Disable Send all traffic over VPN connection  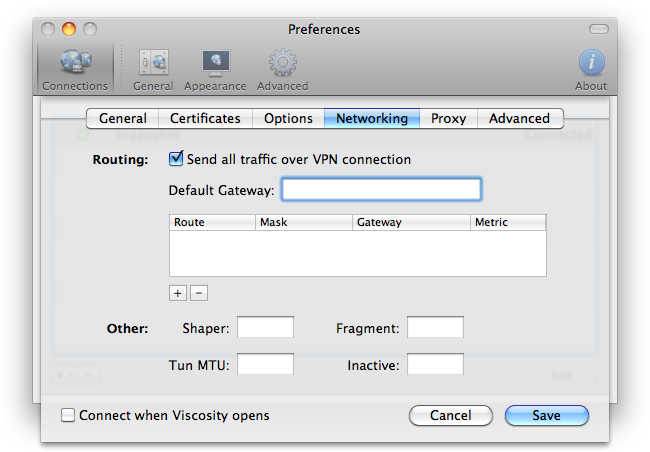tap(177, 159)
